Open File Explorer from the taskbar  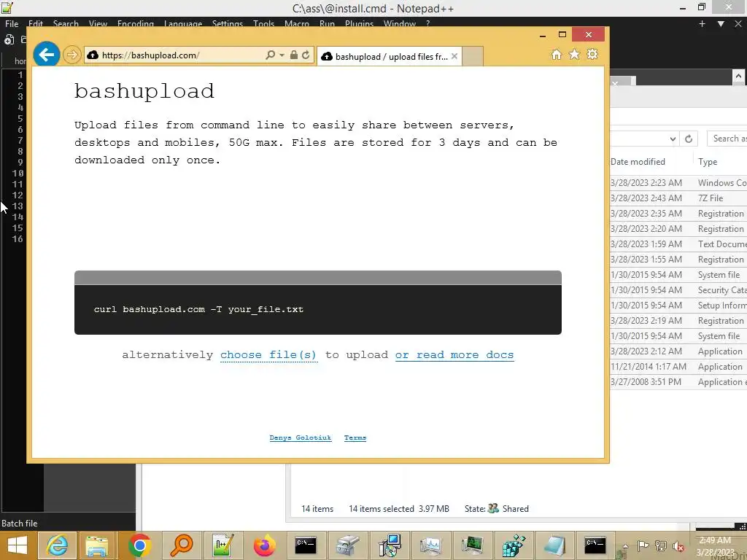(97, 545)
